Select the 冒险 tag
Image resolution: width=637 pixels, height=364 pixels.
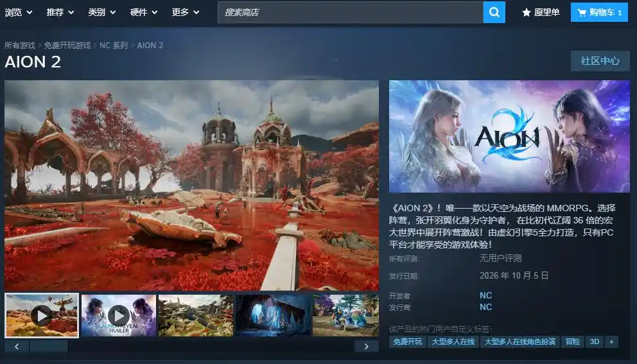point(573,342)
